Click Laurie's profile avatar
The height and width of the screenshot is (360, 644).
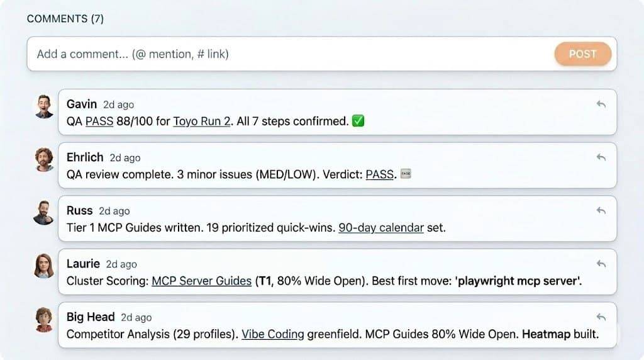pos(44,266)
